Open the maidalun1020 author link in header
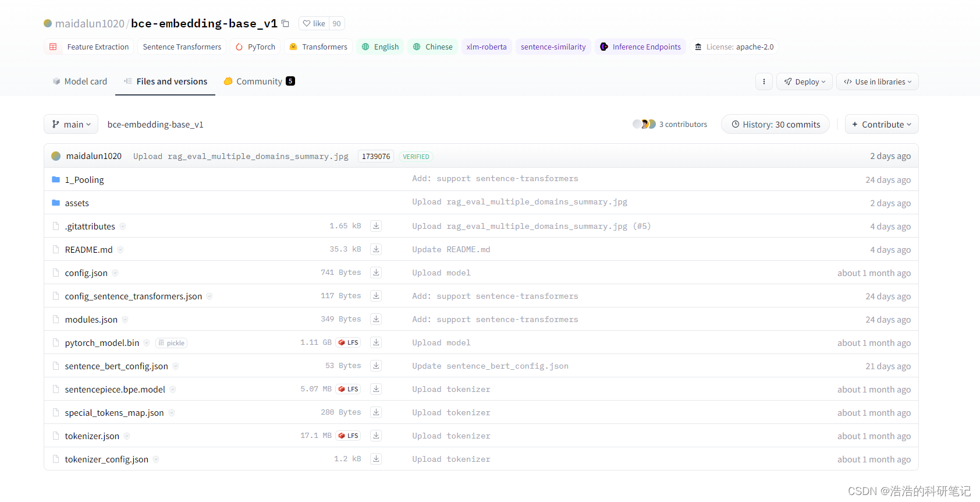The height and width of the screenshot is (502, 980). [x=90, y=23]
